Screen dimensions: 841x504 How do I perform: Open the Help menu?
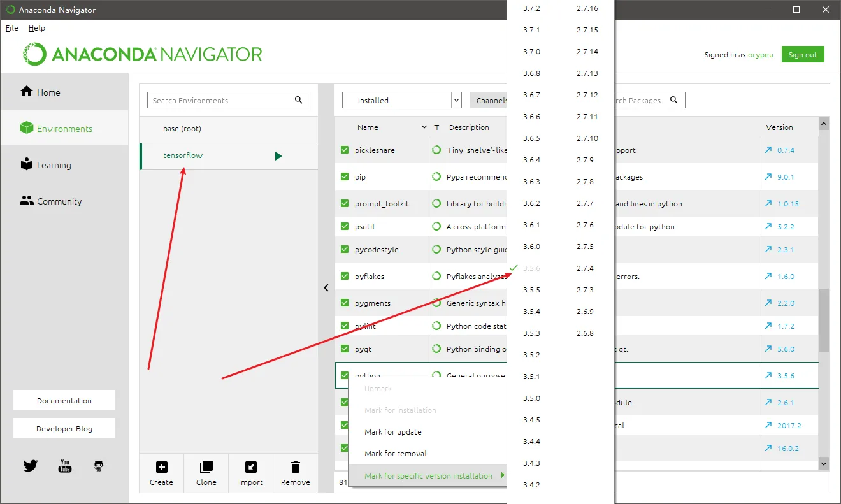(37, 28)
